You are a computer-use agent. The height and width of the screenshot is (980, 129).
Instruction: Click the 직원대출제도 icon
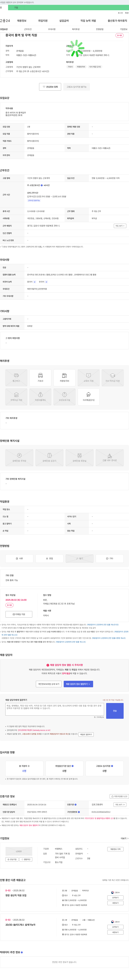[x=40, y=397]
